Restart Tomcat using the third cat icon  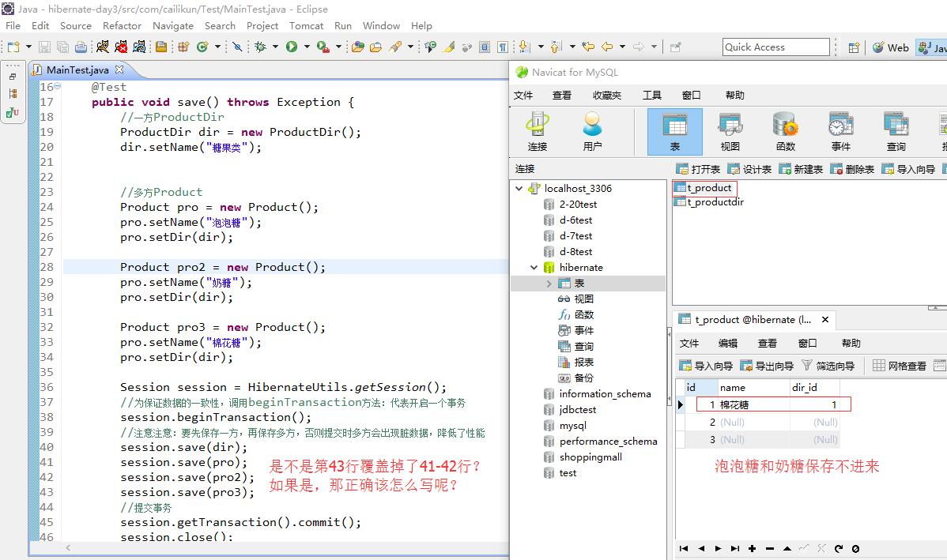coord(139,47)
